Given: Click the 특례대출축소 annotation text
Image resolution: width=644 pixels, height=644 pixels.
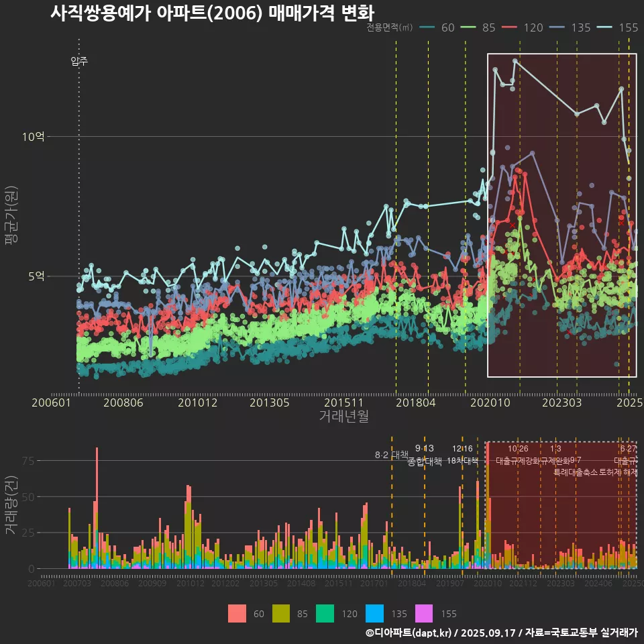Looking at the screenshot, I should pyautogui.click(x=575, y=472).
